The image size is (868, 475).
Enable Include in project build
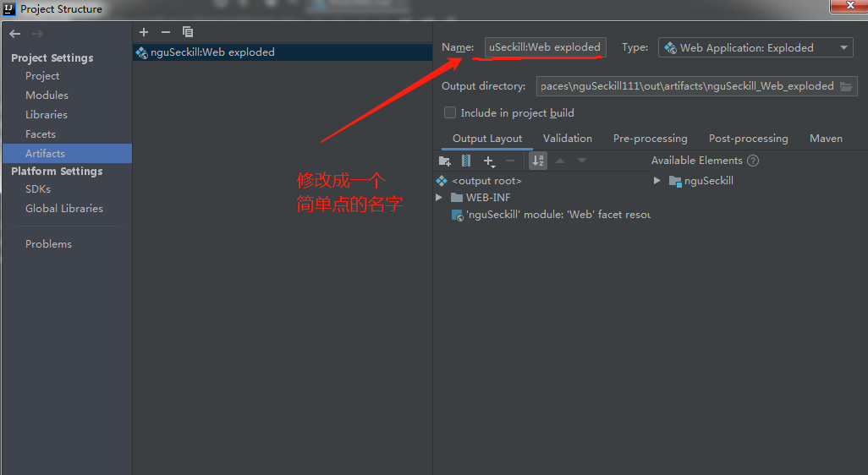tap(450, 112)
